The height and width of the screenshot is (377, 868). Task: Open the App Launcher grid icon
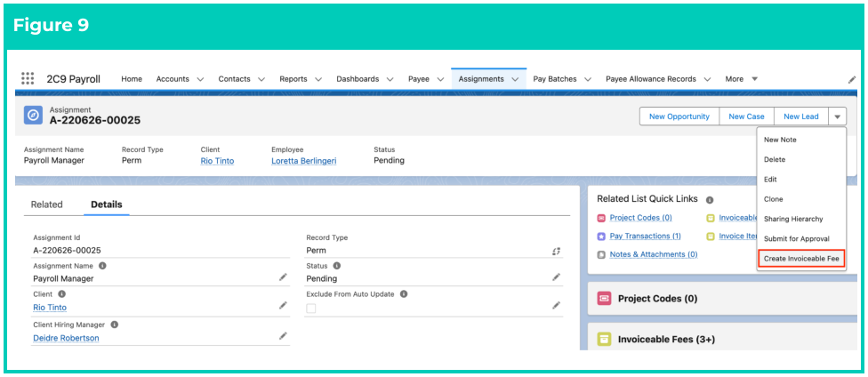pos(28,78)
